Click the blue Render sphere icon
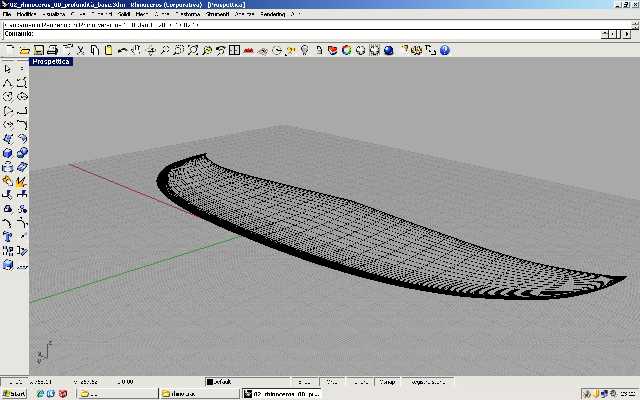The height and width of the screenshot is (400, 640). point(388,49)
